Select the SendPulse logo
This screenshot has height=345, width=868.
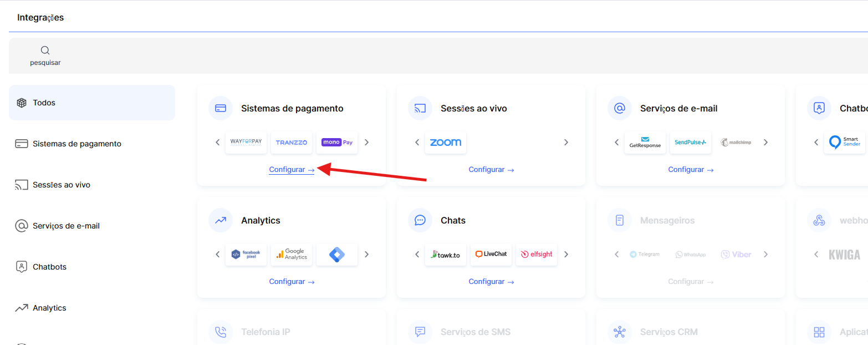click(x=691, y=143)
